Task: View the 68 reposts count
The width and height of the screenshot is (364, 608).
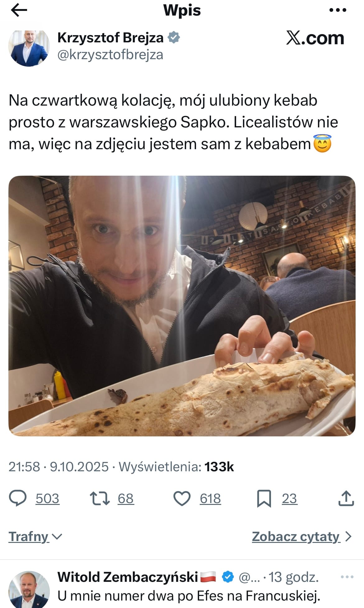Action: click(x=126, y=499)
